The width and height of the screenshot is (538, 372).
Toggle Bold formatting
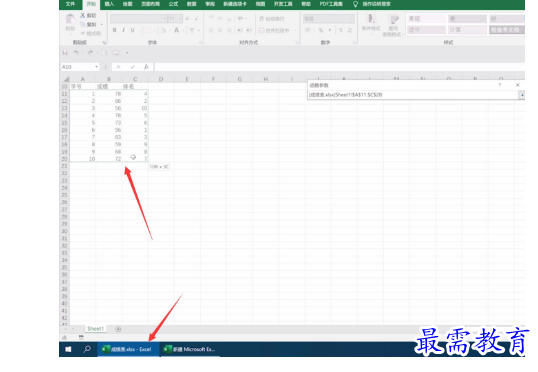tap(115, 30)
